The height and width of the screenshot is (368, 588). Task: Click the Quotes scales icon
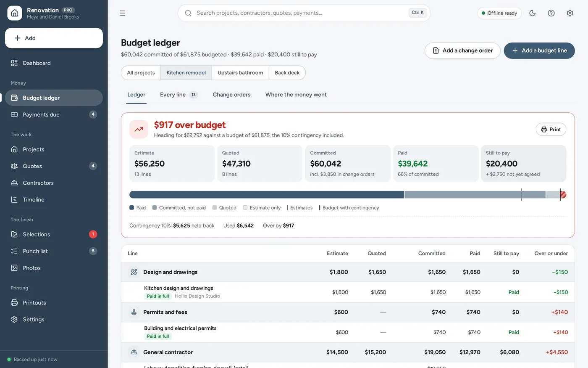pos(14,166)
